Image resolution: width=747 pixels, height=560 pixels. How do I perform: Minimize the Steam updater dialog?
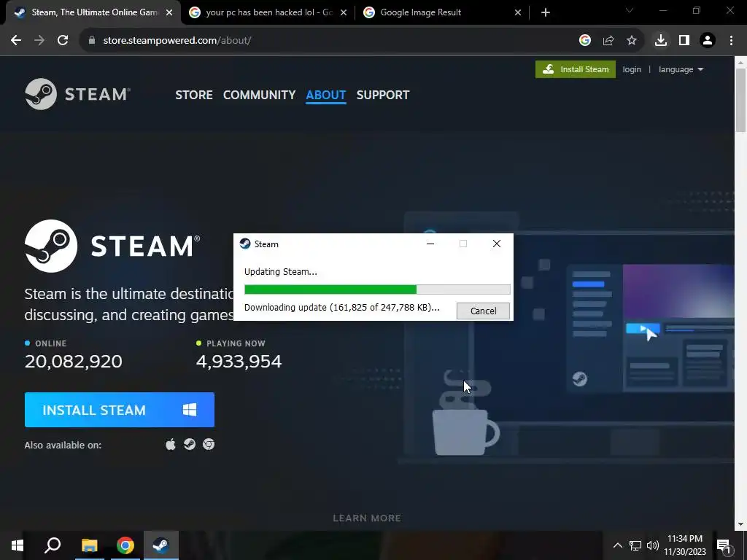click(430, 244)
